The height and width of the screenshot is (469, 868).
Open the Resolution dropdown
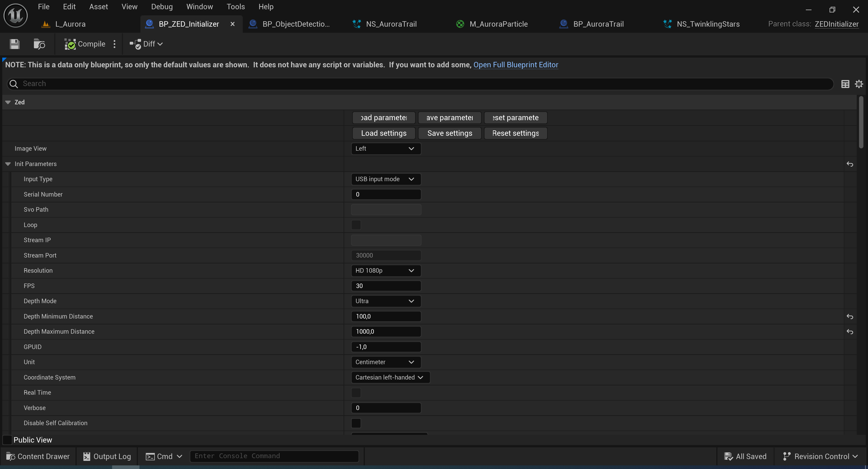[386, 271]
